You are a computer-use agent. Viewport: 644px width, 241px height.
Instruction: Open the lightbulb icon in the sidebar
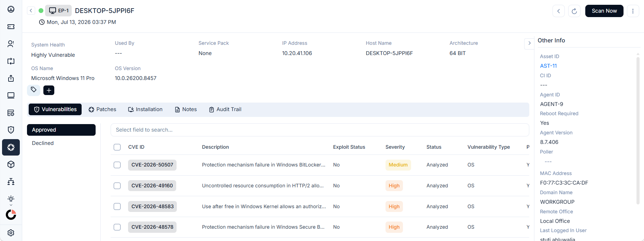tap(11, 199)
